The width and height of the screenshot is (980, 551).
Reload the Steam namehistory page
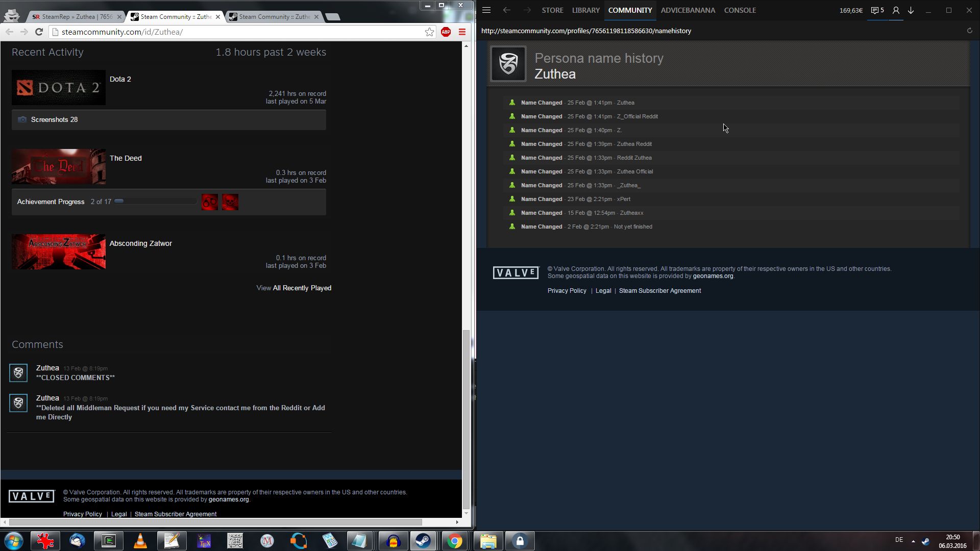click(969, 31)
